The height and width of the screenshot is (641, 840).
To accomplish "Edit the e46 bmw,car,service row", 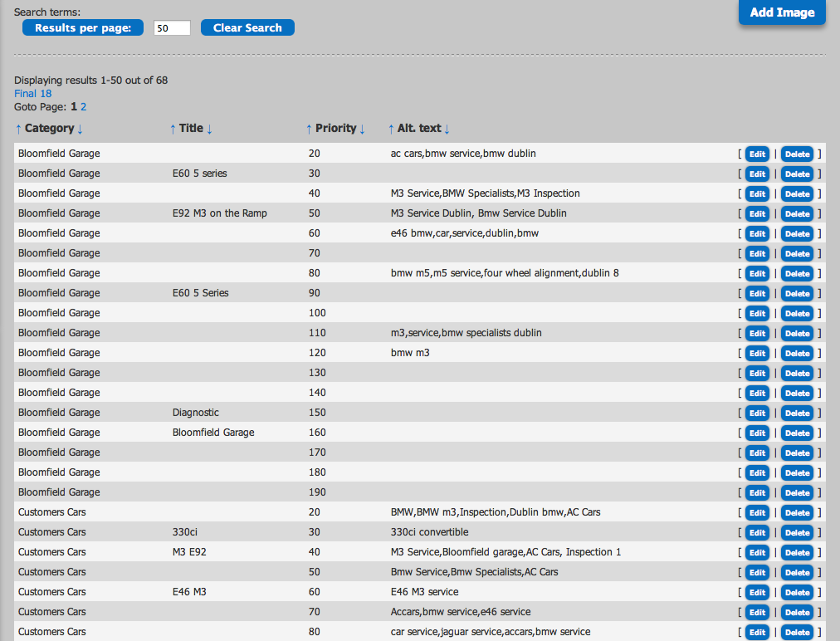I will point(757,233).
